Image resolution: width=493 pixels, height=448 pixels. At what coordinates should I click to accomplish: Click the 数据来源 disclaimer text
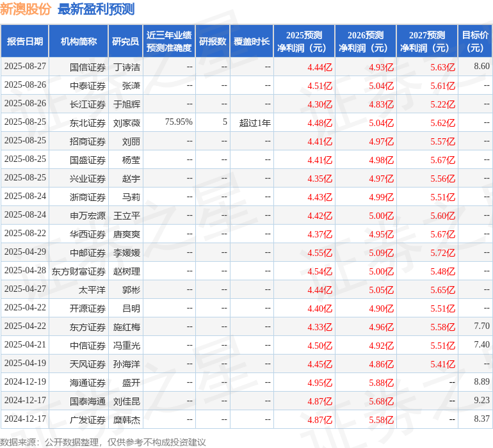click(103, 442)
